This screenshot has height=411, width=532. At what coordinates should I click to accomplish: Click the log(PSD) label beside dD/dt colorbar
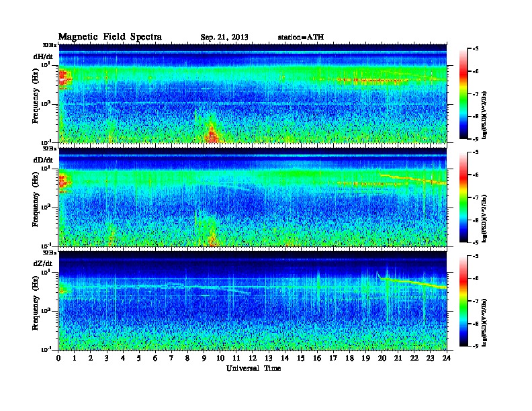[x=484, y=219]
